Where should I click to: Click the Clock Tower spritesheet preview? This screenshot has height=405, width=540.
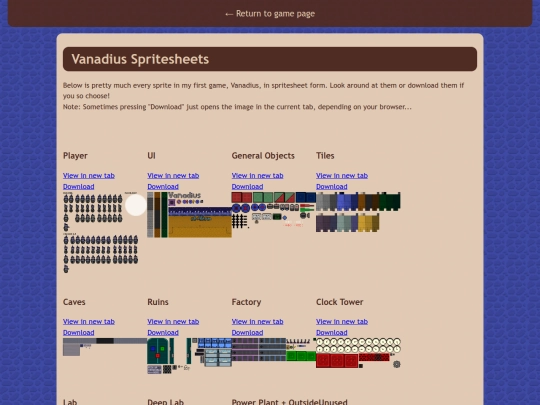click(x=358, y=353)
